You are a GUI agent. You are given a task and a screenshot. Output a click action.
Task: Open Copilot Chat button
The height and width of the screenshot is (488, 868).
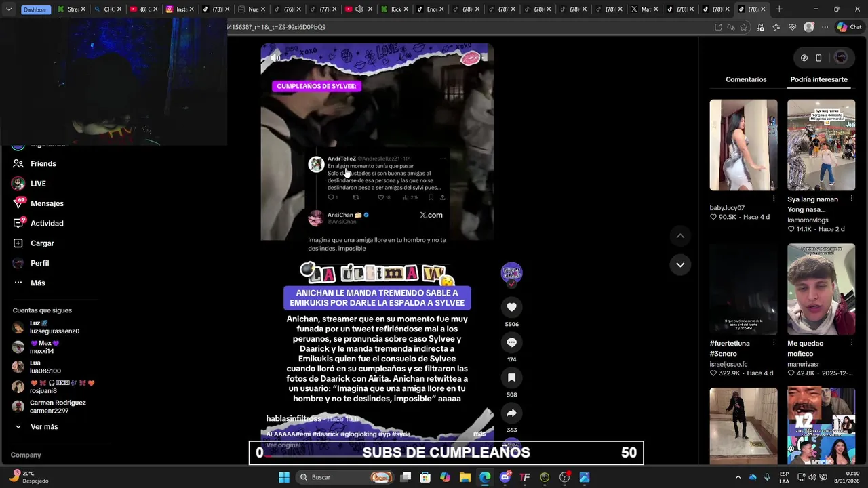coord(849,27)
